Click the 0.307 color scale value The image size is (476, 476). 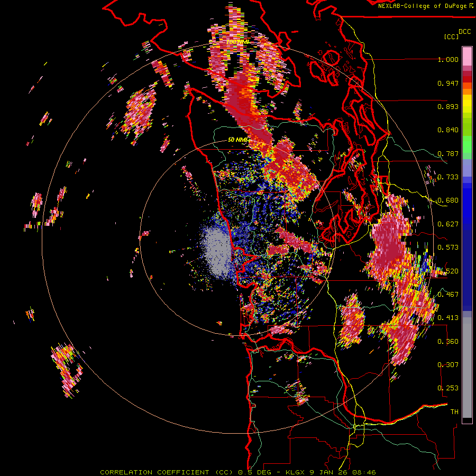coord(448,365)
